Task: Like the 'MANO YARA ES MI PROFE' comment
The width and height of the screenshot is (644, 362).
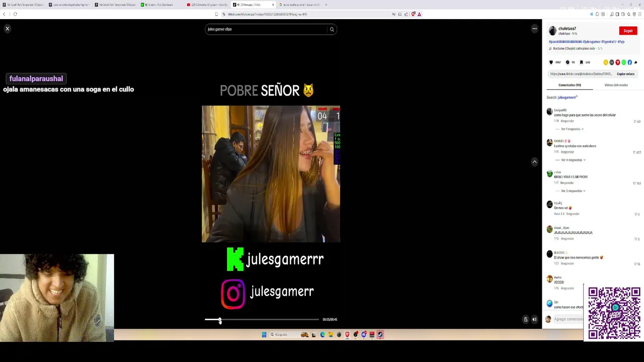Action: click(x=634, y=183)
